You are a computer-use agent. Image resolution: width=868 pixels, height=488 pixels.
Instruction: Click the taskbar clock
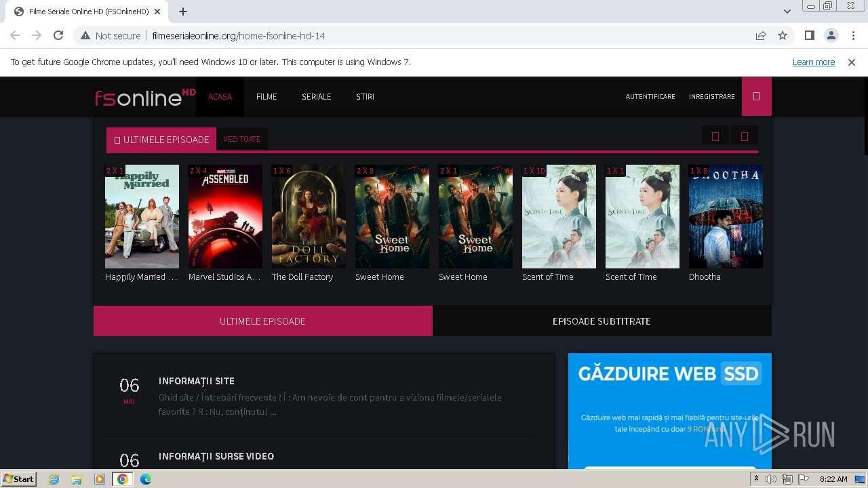click(x=833, y=479)
